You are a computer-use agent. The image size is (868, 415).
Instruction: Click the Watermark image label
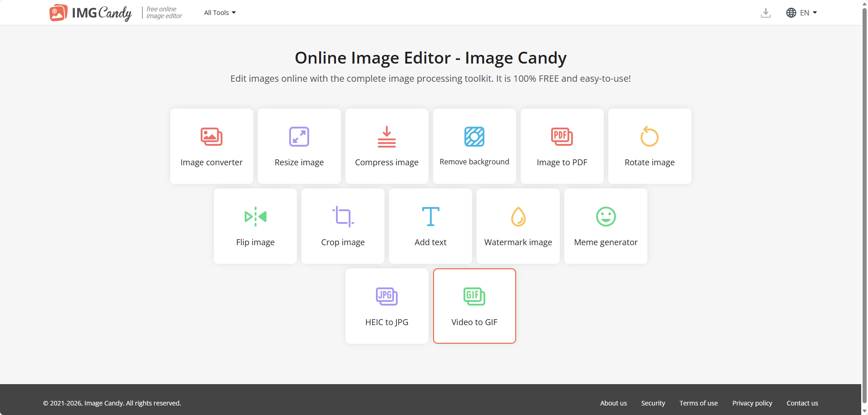[518, 242]
